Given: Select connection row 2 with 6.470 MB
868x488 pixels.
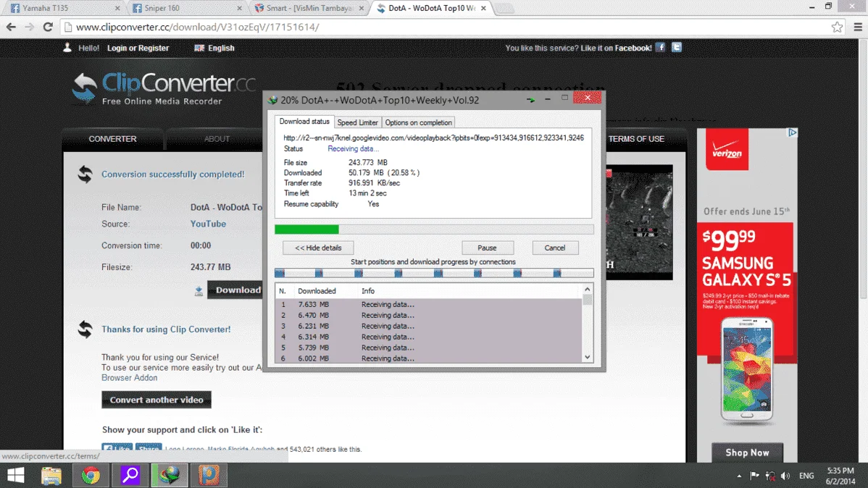Looking at the screenshot, I should click(x=429, y=316).
